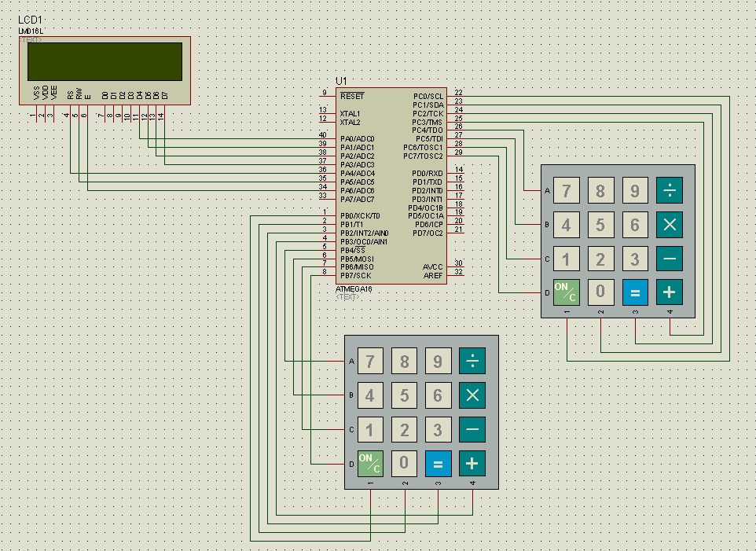Viewport: 756px width, 551px height.
Task: Select the ATMEGA16 part name label
Action: (x=354, y=289)
